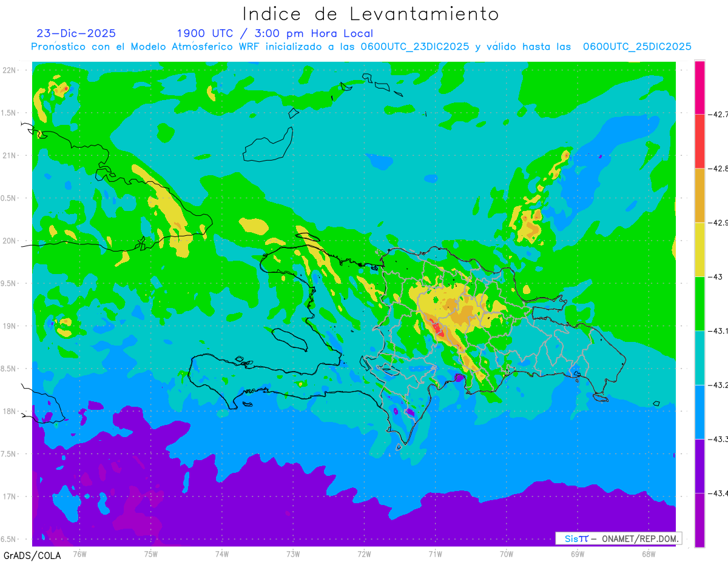The width and height of the screenshot is (728, 562).
Task: Click the '21N' latitude label
Action: (x=10, y=155)
